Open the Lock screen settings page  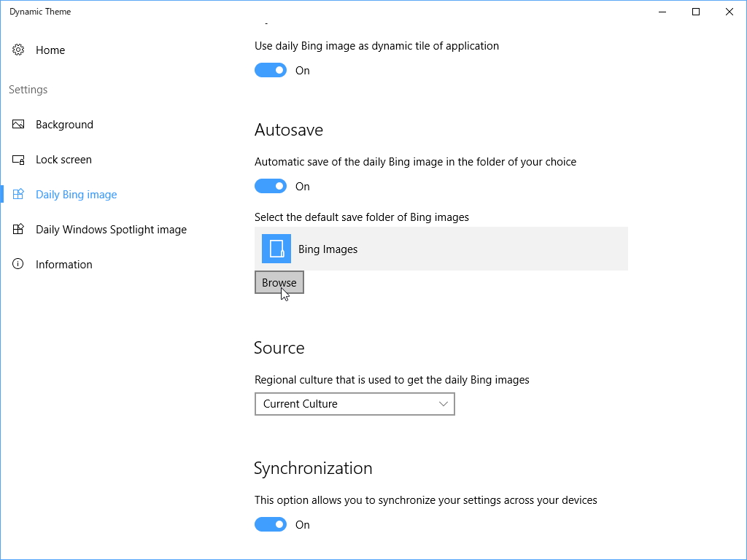63,160
